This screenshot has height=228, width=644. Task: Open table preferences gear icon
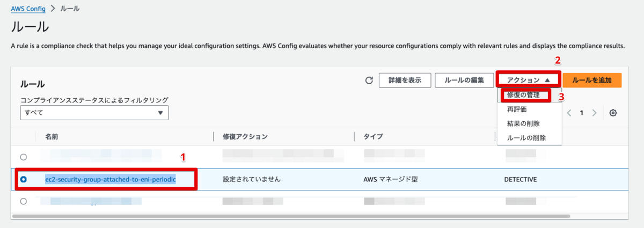613,113
